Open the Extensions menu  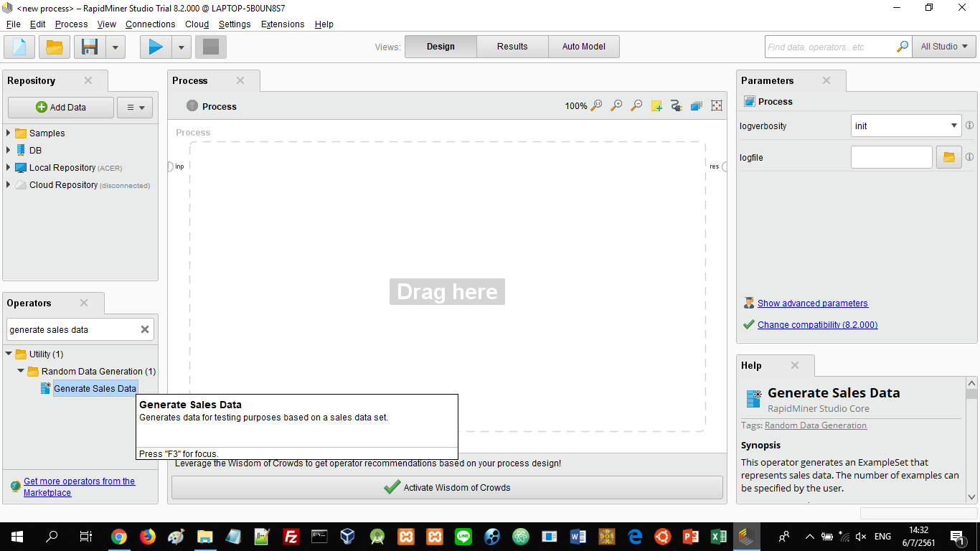[x=282, y=24]
